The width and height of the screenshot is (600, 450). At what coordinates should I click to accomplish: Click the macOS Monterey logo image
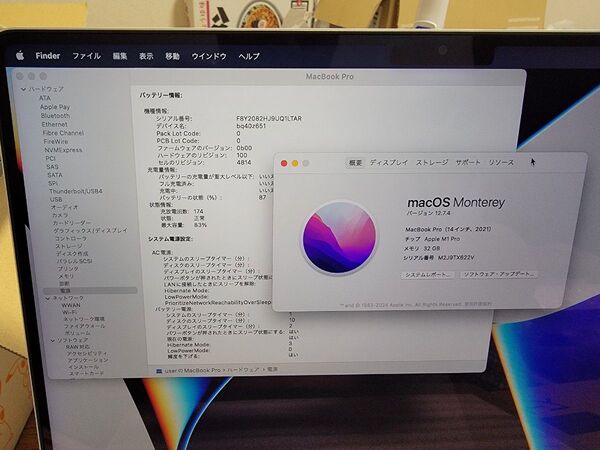click(339, 237)
